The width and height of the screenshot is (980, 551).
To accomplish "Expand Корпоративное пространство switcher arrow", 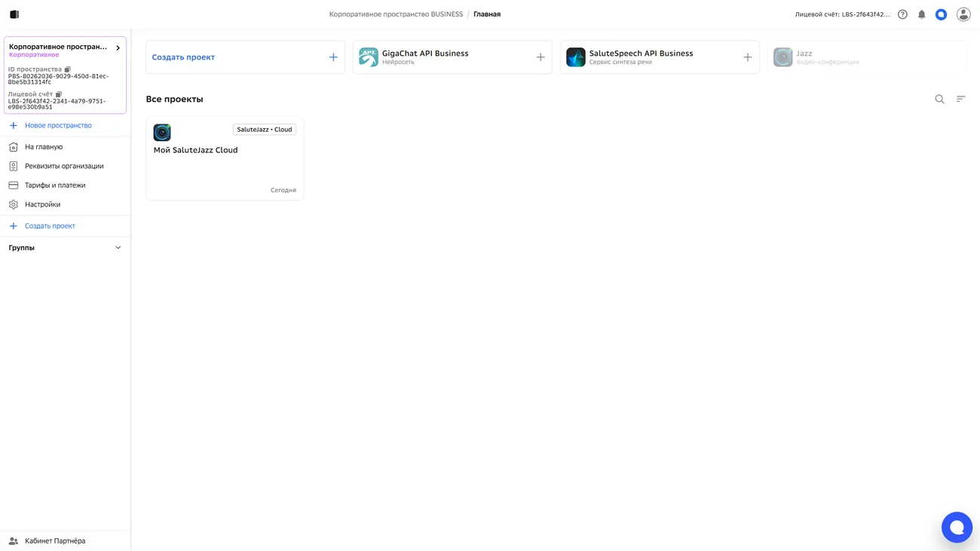I will [118, 48].
